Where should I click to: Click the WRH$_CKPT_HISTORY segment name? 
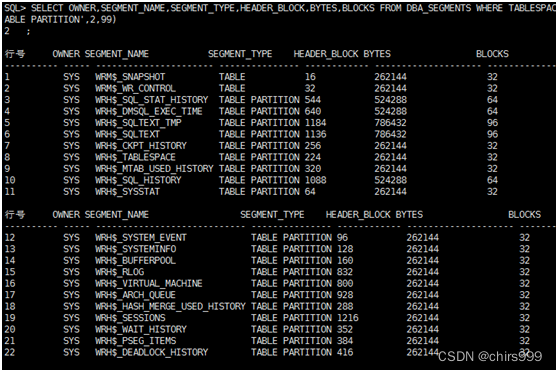141,146
